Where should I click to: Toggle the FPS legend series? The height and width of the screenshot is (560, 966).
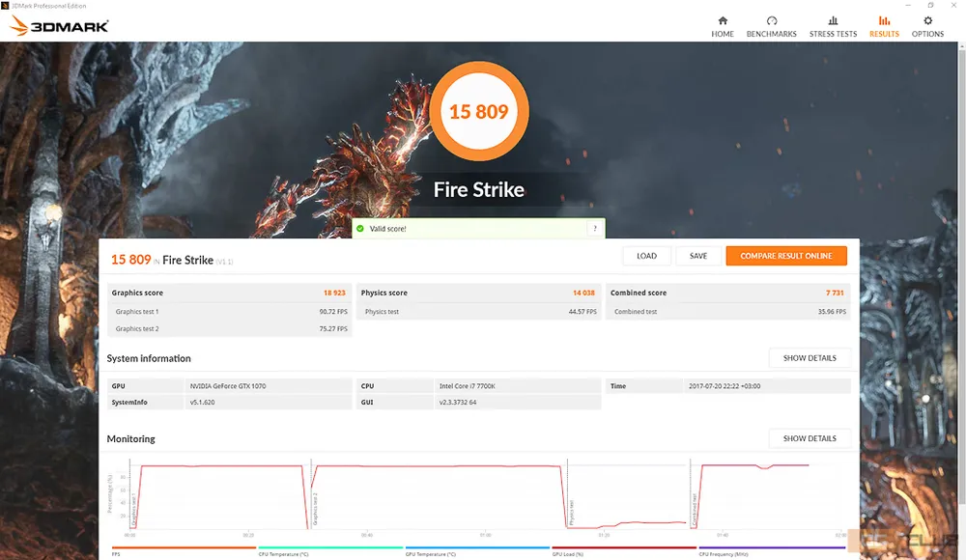116,554
